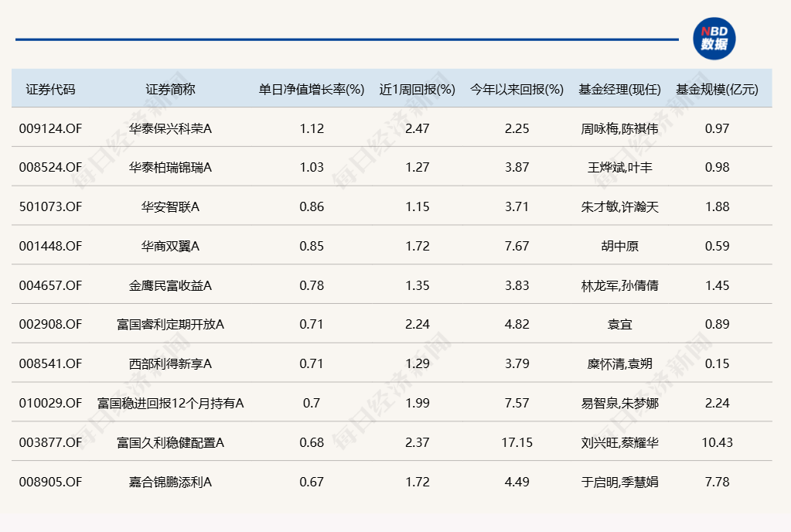Click the year-to-date return 7.57
The width and height of the screenshot is (791, 532).
pos(517,403)
